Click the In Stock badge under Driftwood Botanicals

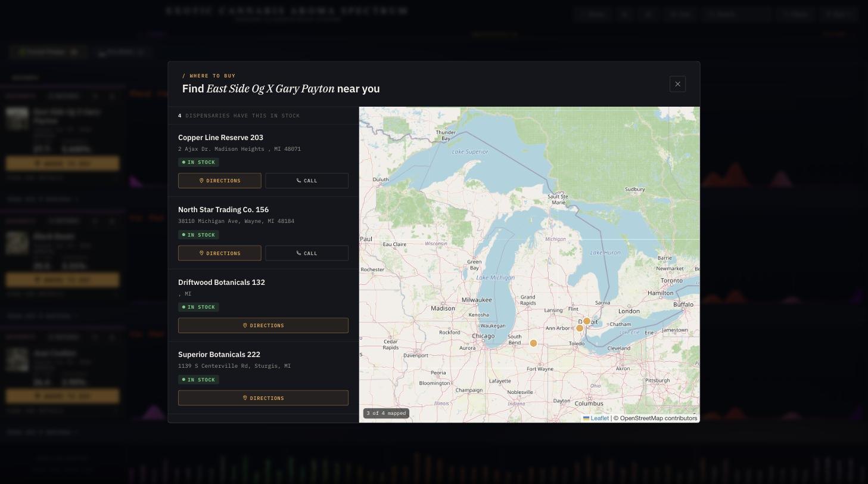point(198,307)
